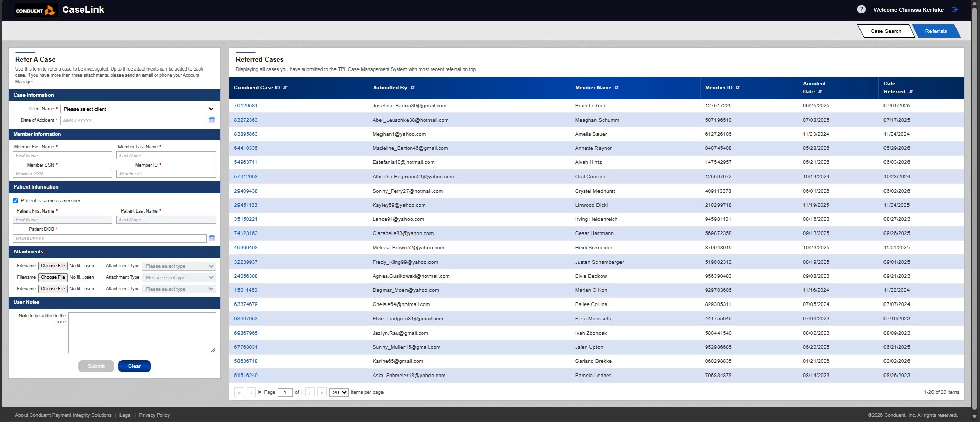Viewport: 980px width, 422px height.
Task: Click the Member Last Name field
Action: point(166,155)
